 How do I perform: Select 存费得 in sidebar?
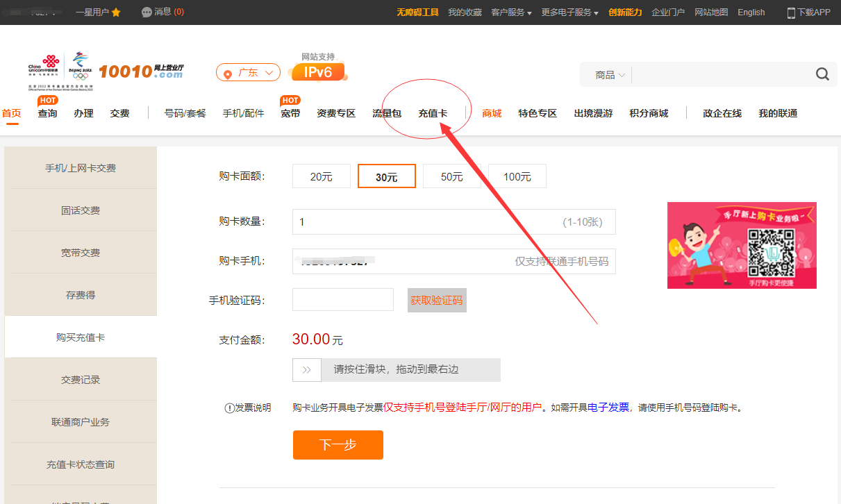click(x=81, y=295)
